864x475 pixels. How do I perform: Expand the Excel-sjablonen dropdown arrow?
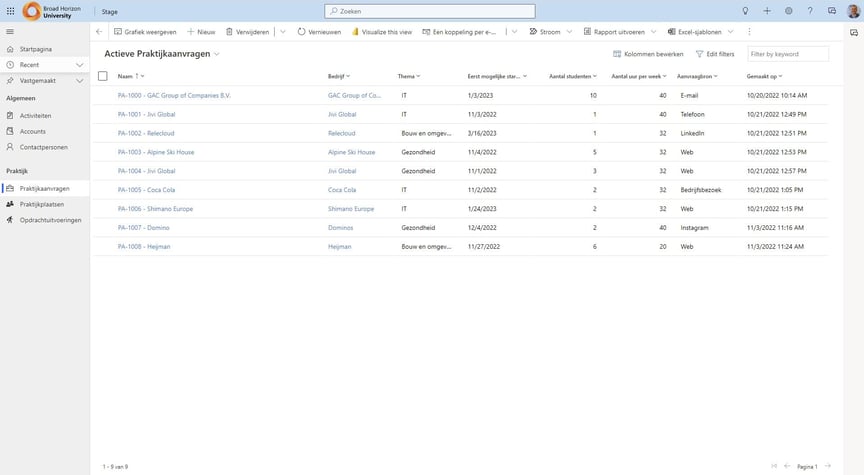(731, 32)
